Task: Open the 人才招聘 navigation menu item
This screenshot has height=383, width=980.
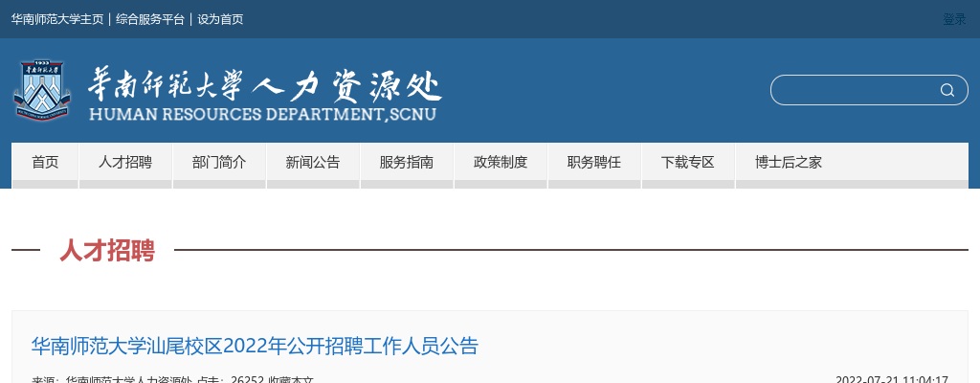Action: 125,163
